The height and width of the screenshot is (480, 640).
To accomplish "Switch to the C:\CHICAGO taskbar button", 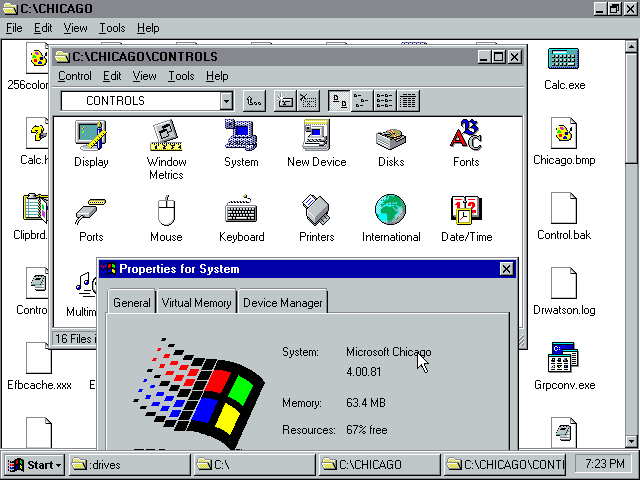I will [379, 465].
